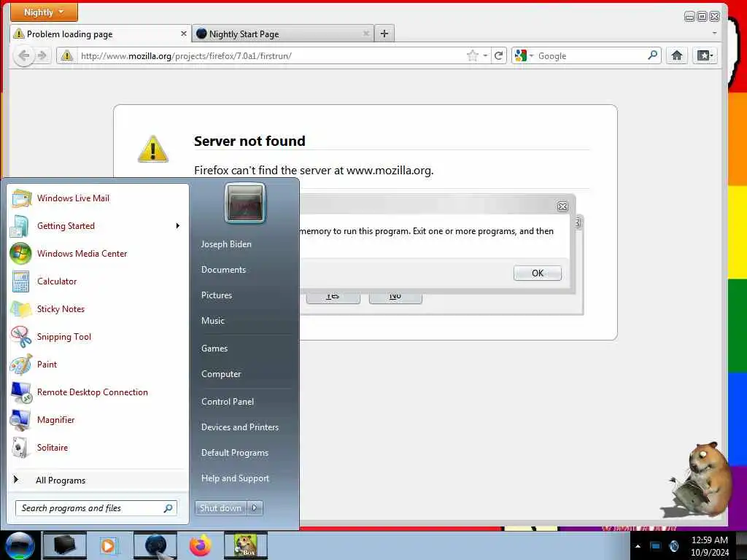The height and width of the screenshot is (560, 747).
Task: Launch the Snipping Tool
Action: (x=98, y=337)
